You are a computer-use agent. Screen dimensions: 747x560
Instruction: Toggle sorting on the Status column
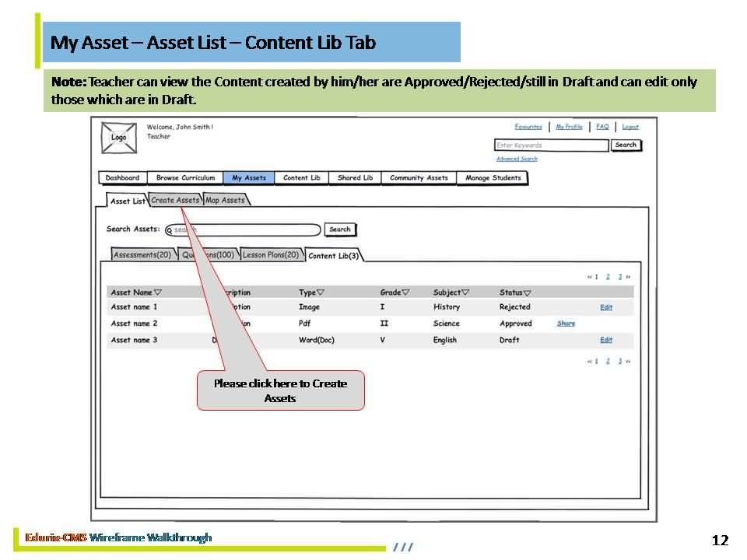(x=527, y=294)
